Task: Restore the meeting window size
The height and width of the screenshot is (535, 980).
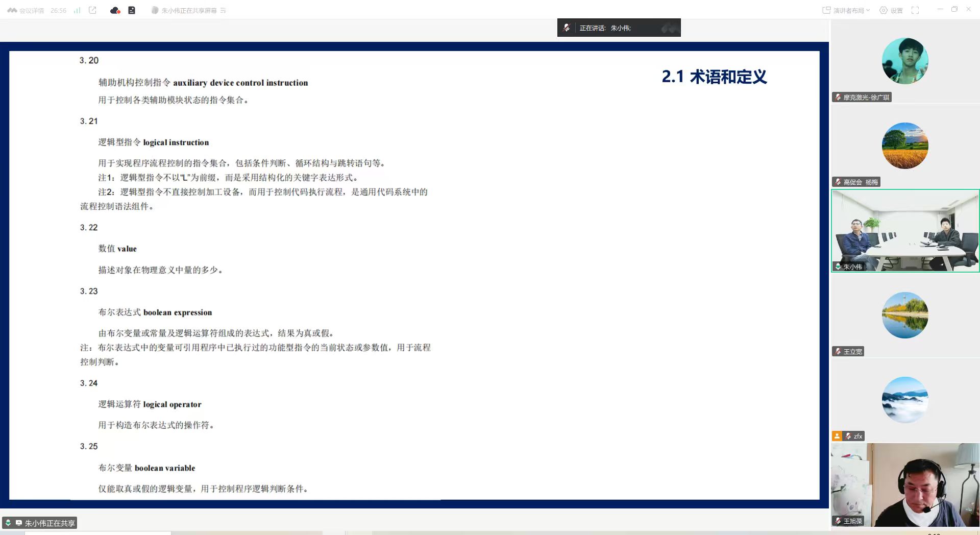Action: (954, 10)
